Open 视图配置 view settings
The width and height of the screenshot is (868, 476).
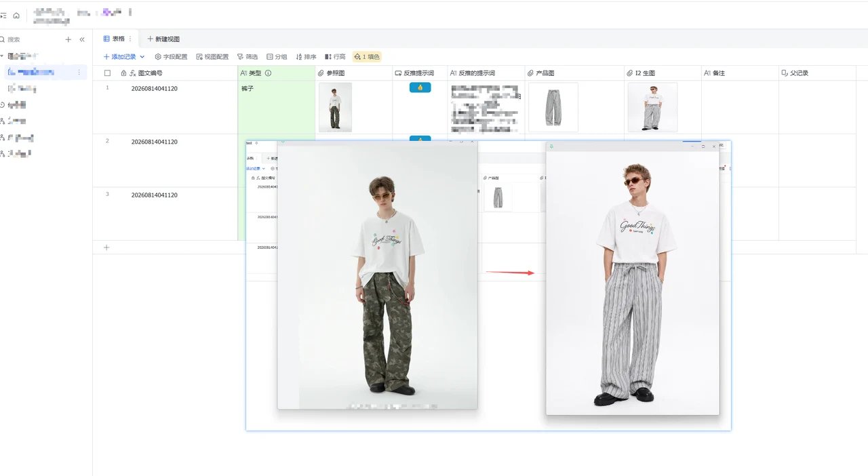pyautogui.click(x=212, y=57)
